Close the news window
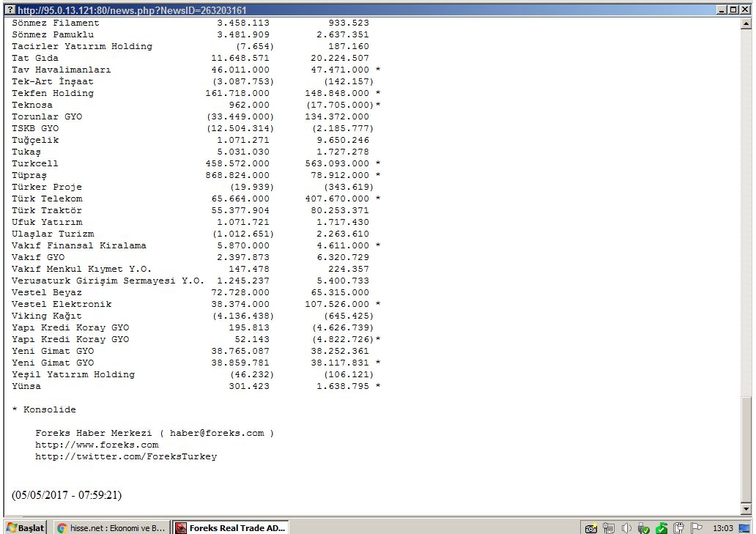 click(744, 10)
